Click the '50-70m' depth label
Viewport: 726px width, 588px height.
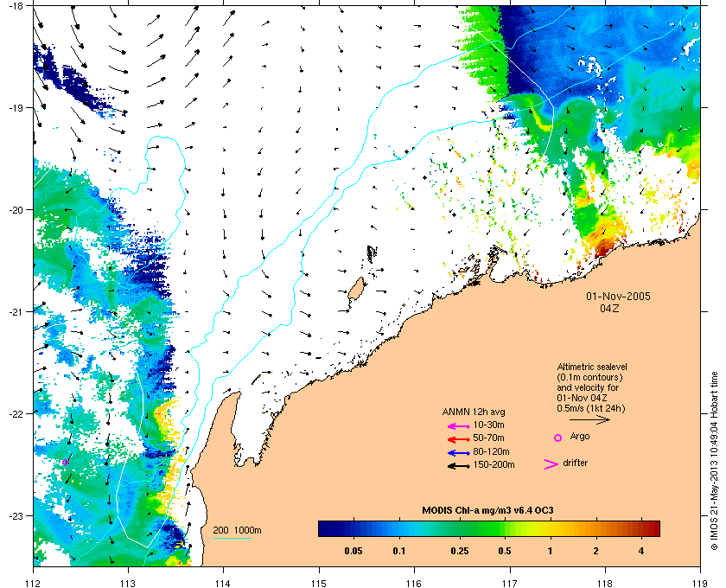click(488, 438)
